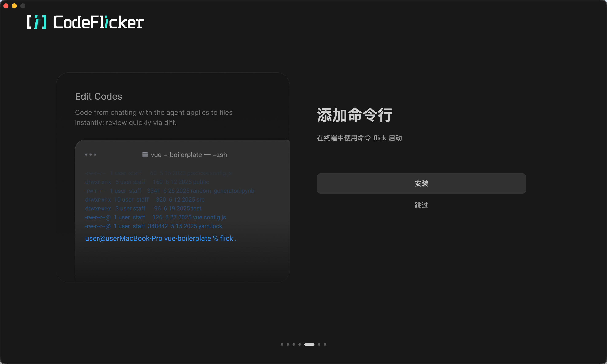Minimize window using yellow button
Screen dimensions: 607x364
pyautogui.click(x=15, y=6)
